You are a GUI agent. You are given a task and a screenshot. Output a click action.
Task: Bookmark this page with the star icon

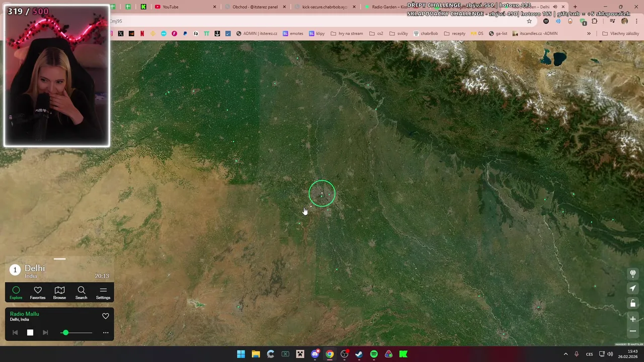[x=529, y=21]
